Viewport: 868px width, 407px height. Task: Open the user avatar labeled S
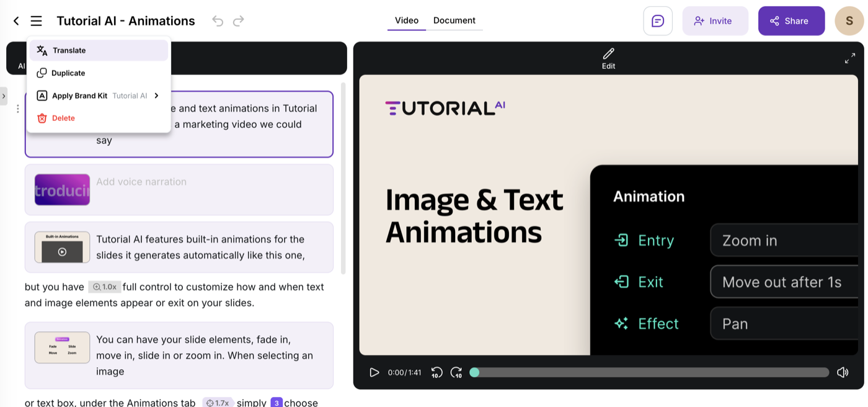point(849,21)
